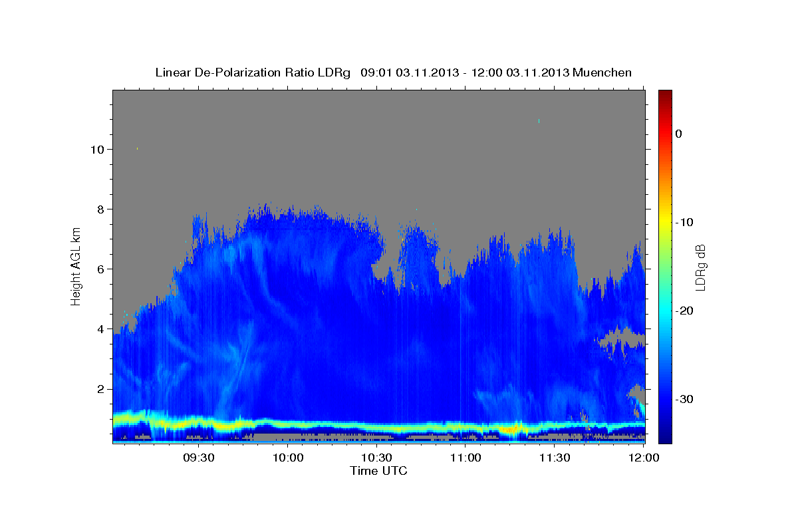Click the 'Time UTC' axis label
This screenshot has height=532, width=798.
378,471
